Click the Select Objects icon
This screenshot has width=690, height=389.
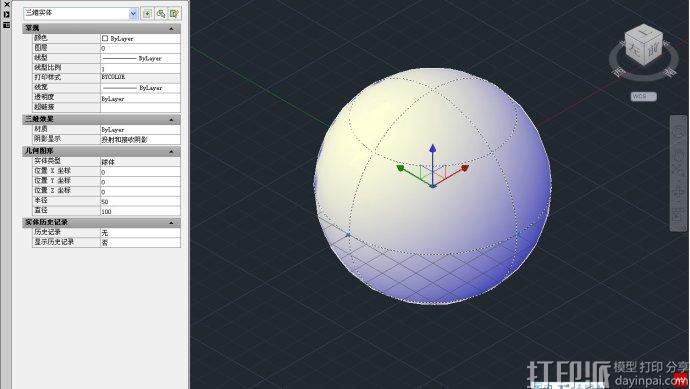(x=161, y=14)
